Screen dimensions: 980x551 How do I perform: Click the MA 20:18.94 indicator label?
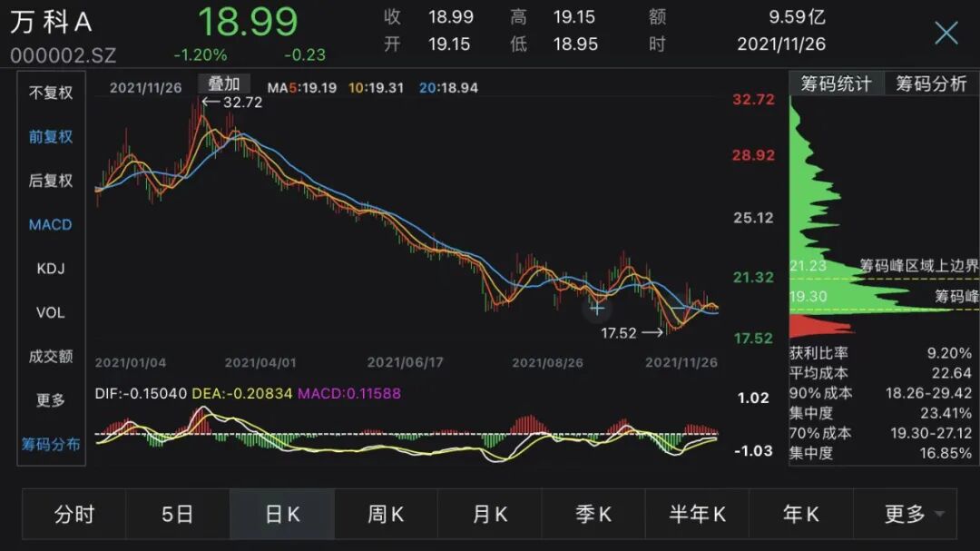(x=448, y=88)
